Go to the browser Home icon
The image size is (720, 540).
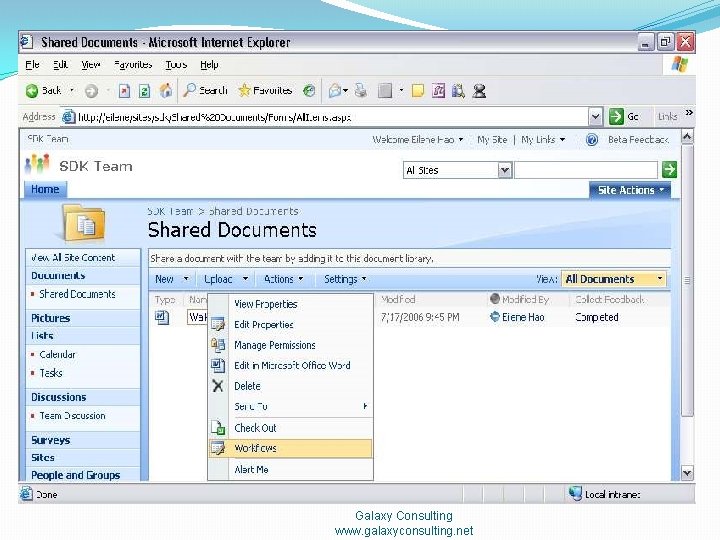[x=165, y=90]
